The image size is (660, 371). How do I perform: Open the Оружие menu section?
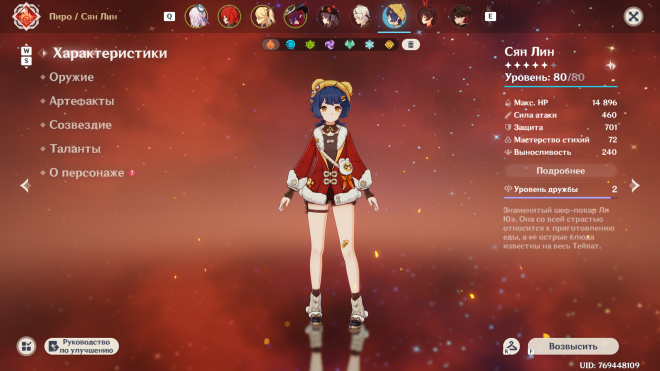pyautogui.click(x=72, y=77)
